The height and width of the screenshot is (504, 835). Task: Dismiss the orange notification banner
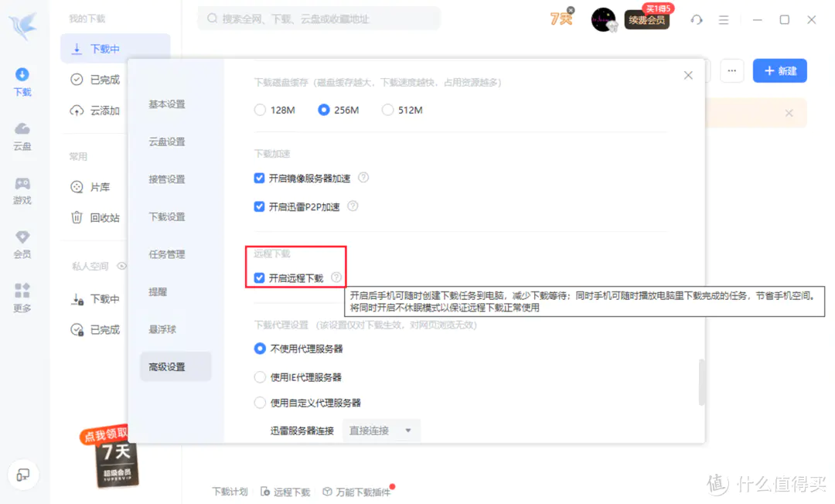pos(789,113)
